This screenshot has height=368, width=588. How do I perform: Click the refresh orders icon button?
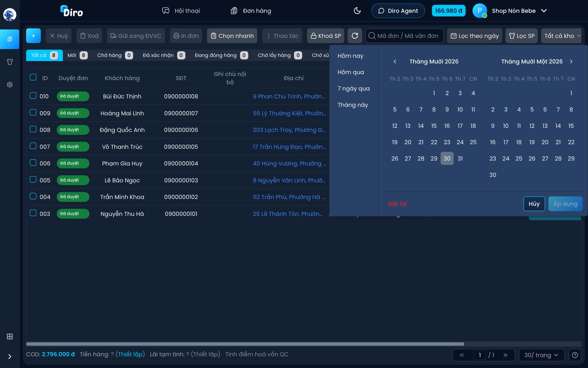click(355, 36)
